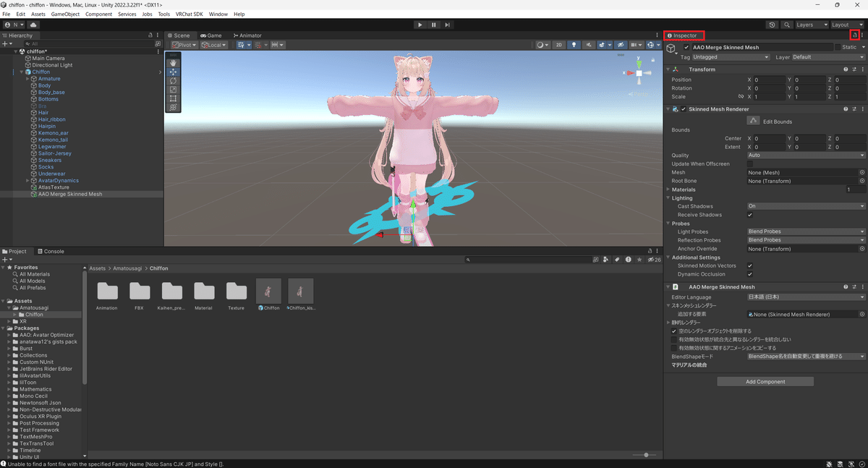Click the Add Component button
This screenshot has height=468, width=868.
point(765,382)
